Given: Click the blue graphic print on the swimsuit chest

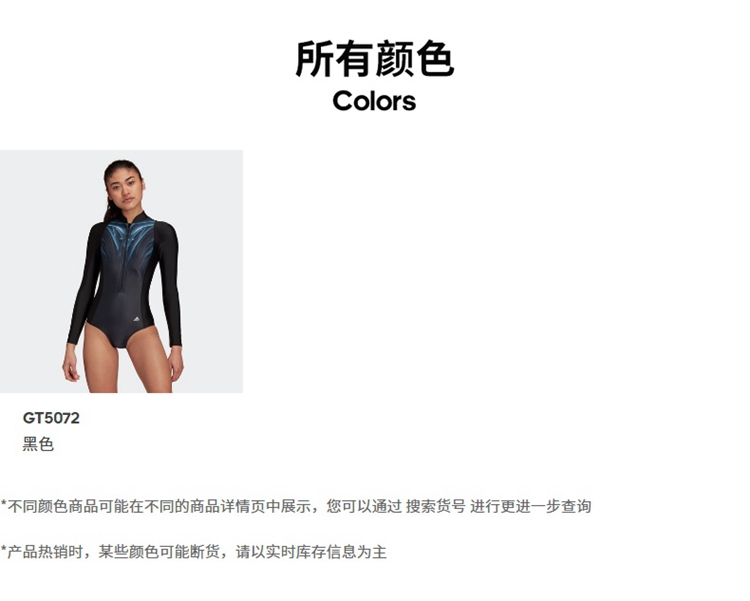Looking at the screenshot, I should 127,242.
